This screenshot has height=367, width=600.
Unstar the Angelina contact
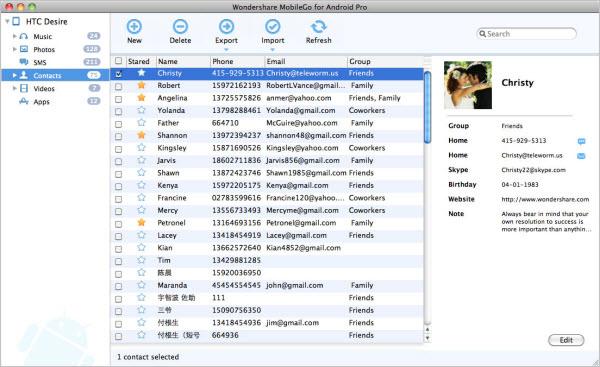pyautogui.click(x=142, y=98)
